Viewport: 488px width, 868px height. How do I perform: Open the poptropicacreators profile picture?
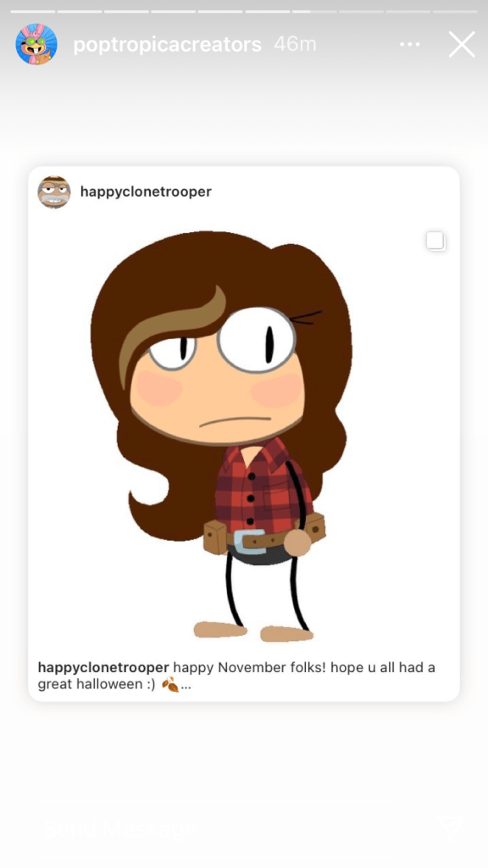pyautogui.click(x=36, y=44)
